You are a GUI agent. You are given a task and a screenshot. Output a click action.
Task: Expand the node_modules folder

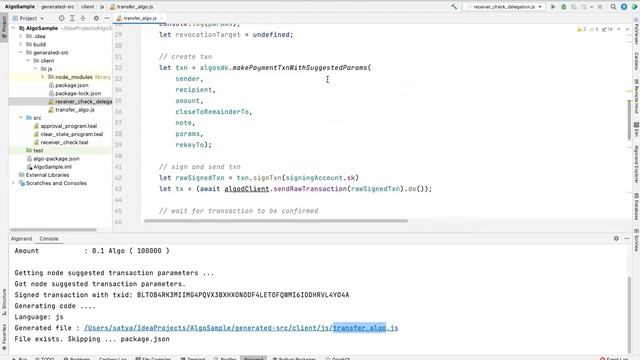[42, 77]
